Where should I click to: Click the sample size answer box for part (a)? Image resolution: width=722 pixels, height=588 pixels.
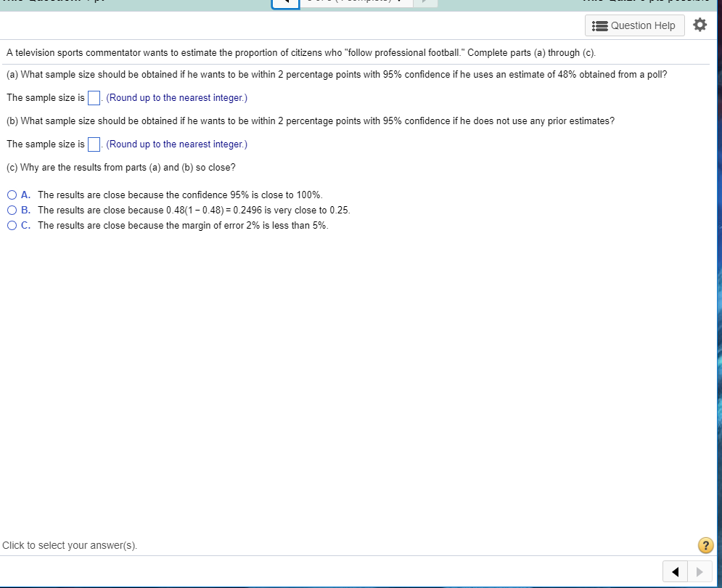click(93, 97)
